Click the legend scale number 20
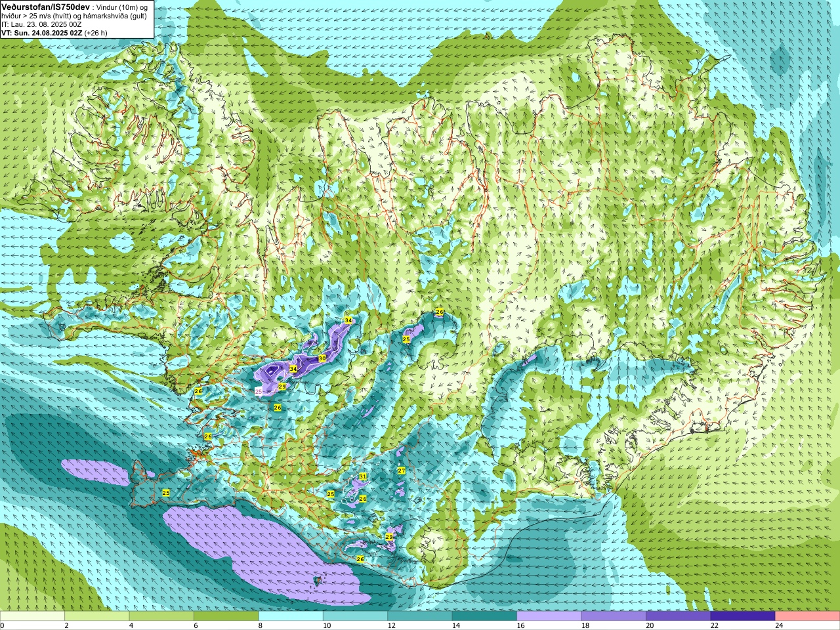 tap(650, 625)
